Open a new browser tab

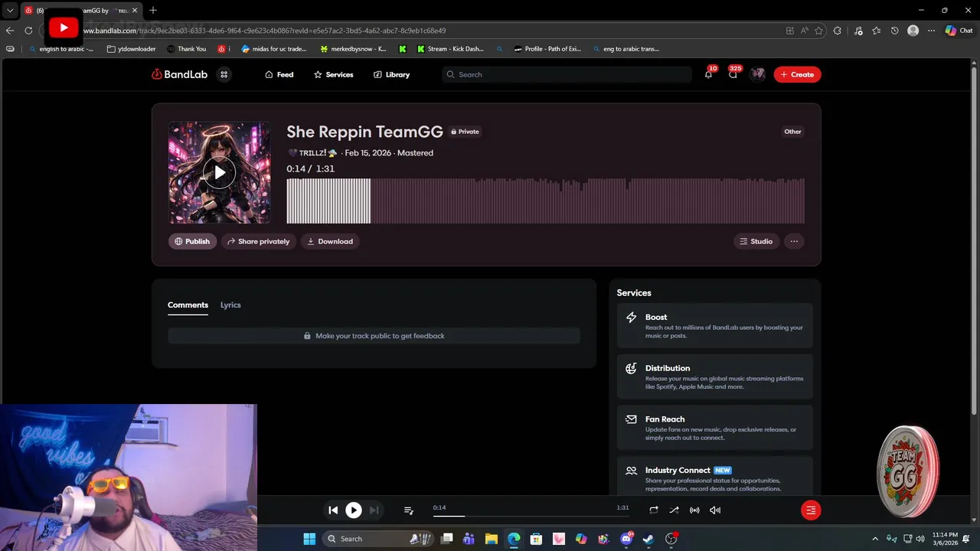click(x=153, y=10)
